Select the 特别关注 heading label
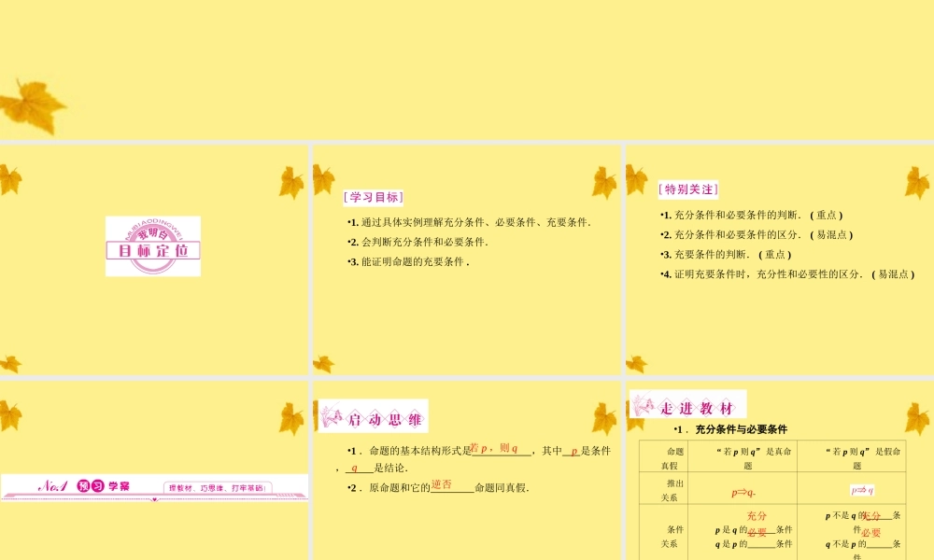 [x=687, y=189]
